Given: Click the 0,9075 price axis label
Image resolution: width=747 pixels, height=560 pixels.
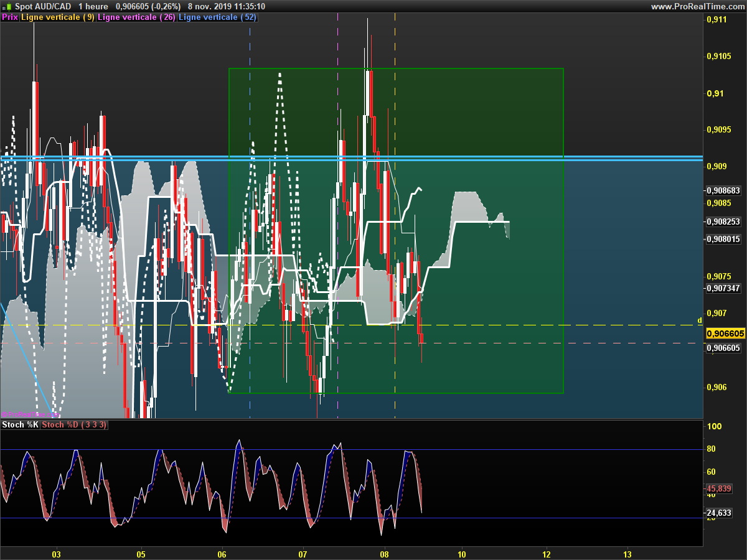Looking at the screenshot, I should [x=718, y=276].
